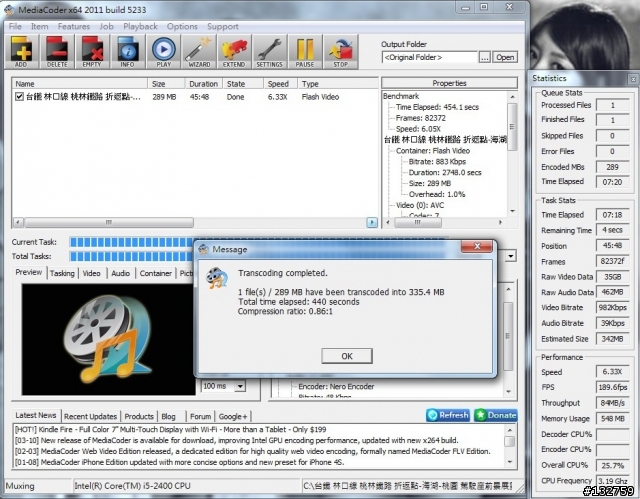Screen dimensions: 640x499
Task: Click the Output Folder input field
Action: [429, 58]
